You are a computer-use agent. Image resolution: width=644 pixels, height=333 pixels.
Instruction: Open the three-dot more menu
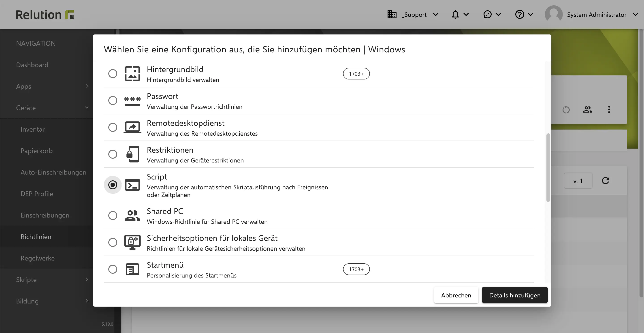(x=609, y=109)
